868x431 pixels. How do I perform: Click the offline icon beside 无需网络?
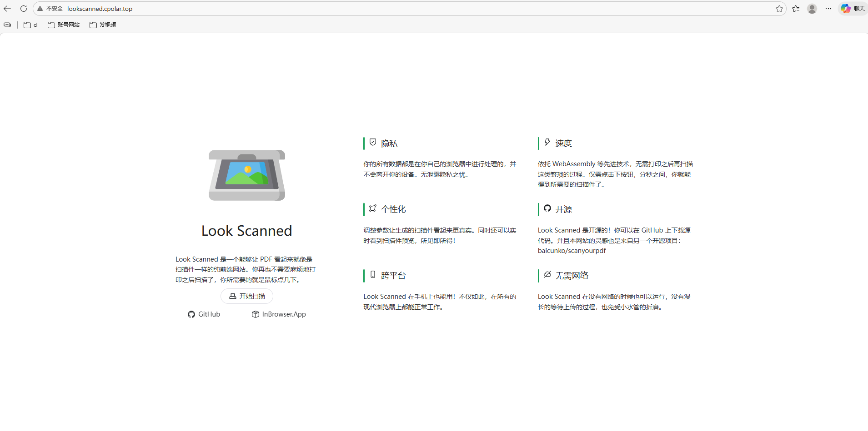(x=547, y=275)
